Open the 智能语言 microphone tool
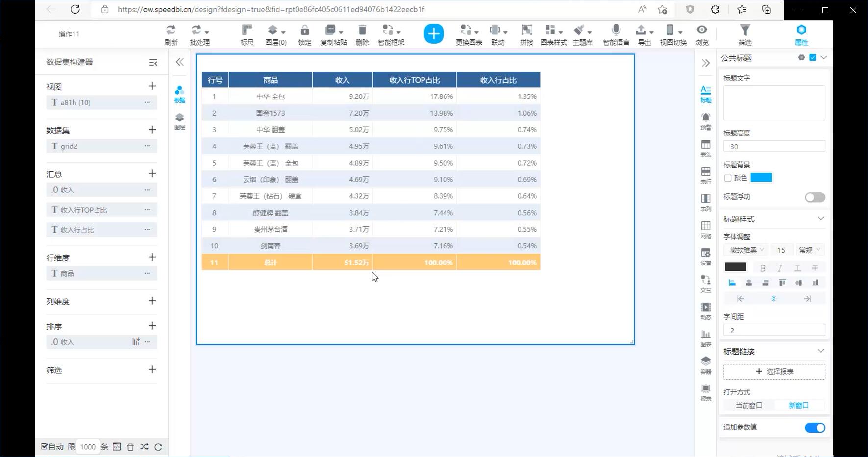This screenshot has height=457, width=868. 616,30
